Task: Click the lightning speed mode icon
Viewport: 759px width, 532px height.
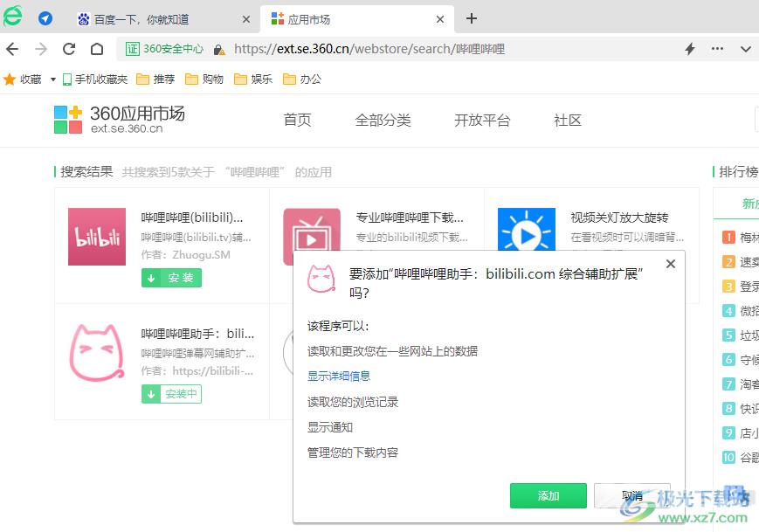Action: pyautogui.click(x=690, y=49)
